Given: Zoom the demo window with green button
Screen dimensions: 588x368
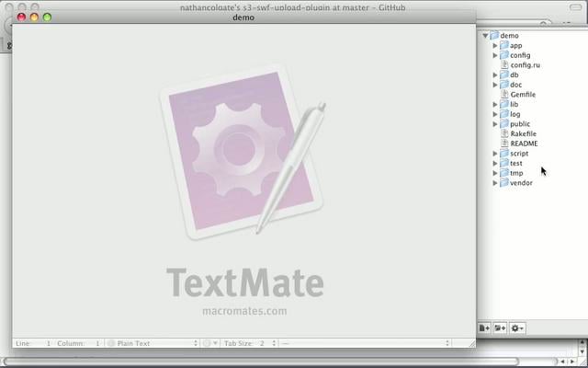Looking at the screenshot, I should point(47,17).
